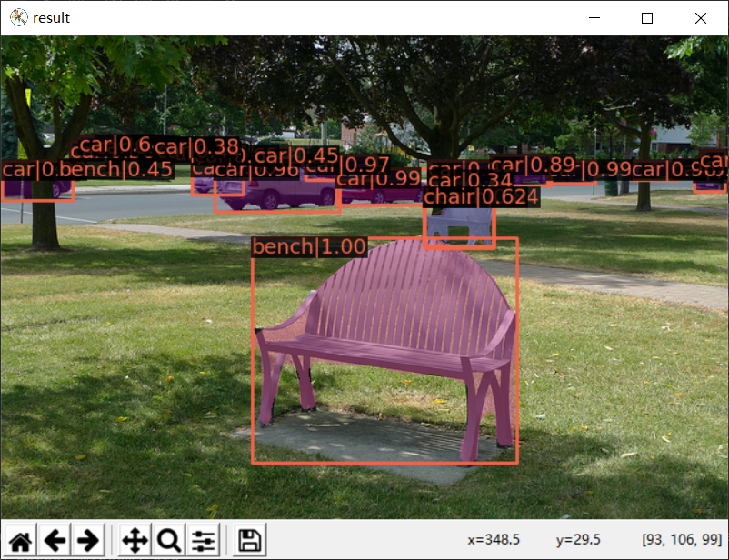Open the Configure subplots dialog

pyautogui.click(x=203, y=541)
